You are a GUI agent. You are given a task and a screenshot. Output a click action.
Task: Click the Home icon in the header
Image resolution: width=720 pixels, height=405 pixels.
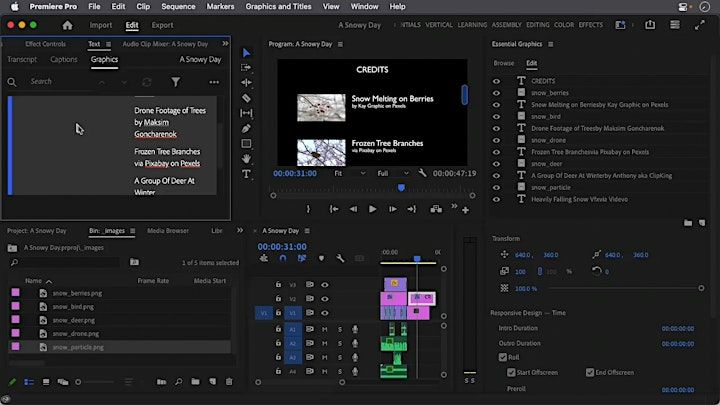pos(68,25)
